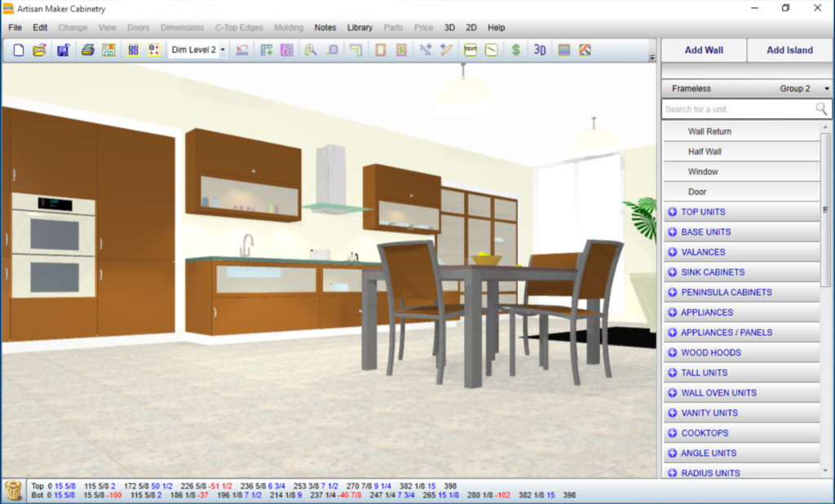Click the Search for a unit field
Viewport: 835px width, 504px height.
[737, 109]
